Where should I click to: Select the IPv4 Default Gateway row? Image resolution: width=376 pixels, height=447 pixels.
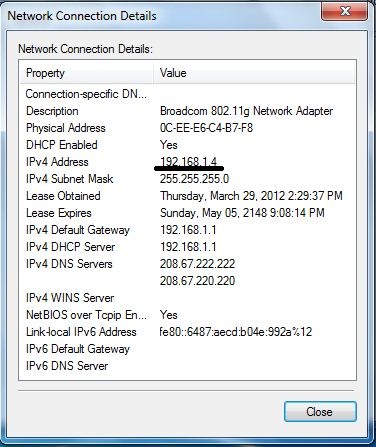pos(187,230)
